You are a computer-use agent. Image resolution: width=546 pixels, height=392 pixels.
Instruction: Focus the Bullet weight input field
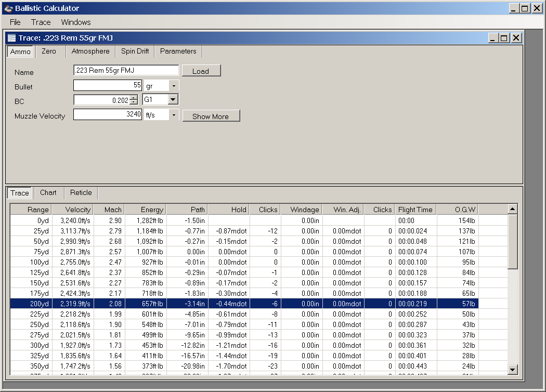coord(108,85)
